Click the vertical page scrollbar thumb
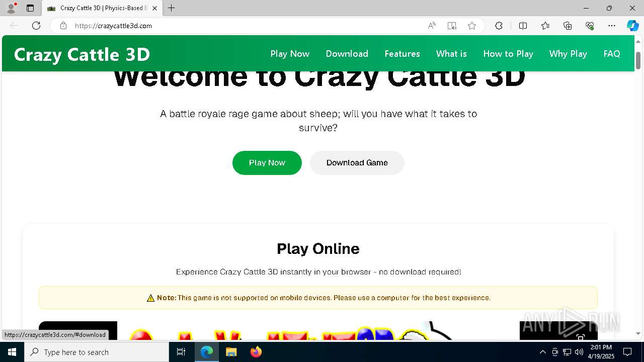644x362 pixels. 638,60
